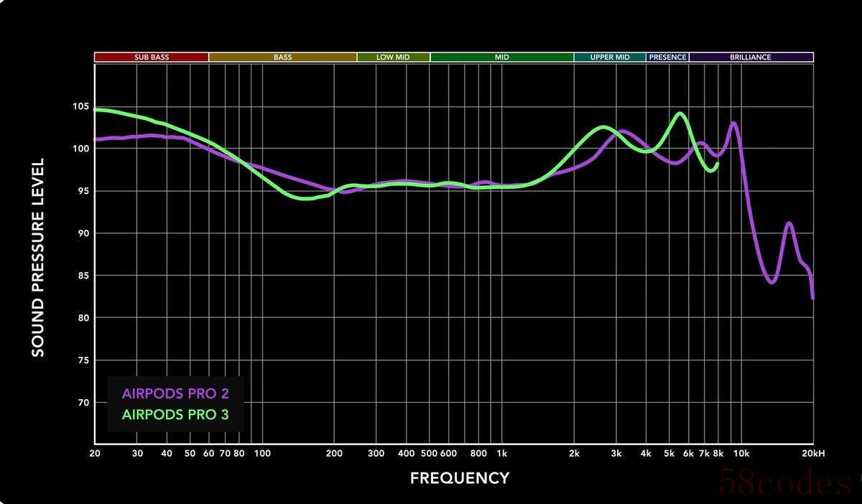Click the AIRPODS PRO 3 legend entry

175,414
